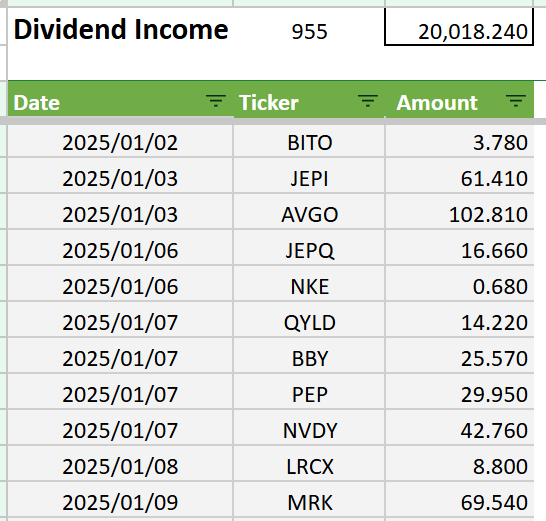546x521 pixels.
Task: Select the date cell in NVDY row
Action: point(120,427)
